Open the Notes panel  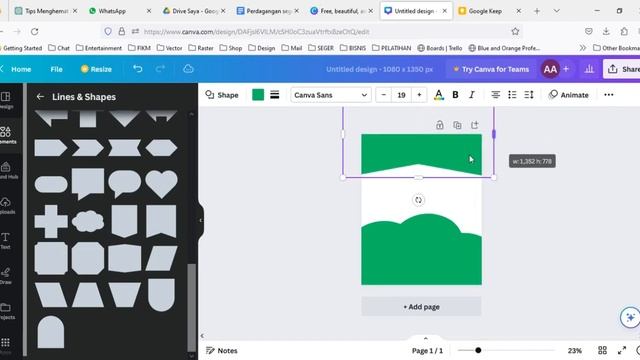click(x=222, y=350)
